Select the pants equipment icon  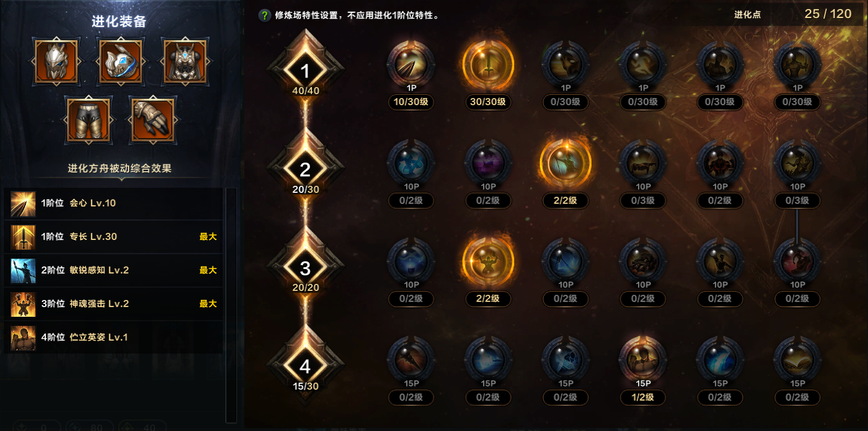click(88, 120)
